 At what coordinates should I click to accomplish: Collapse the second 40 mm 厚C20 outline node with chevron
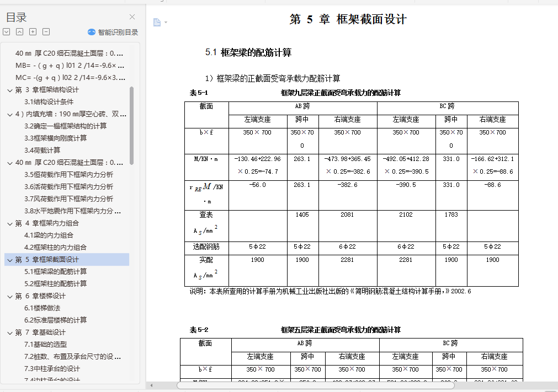pos(10,163)
